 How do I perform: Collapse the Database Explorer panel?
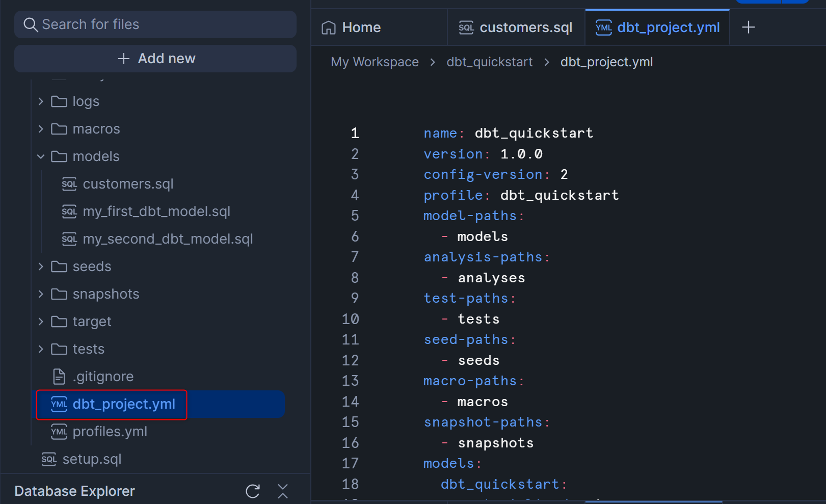coord(283,491)
